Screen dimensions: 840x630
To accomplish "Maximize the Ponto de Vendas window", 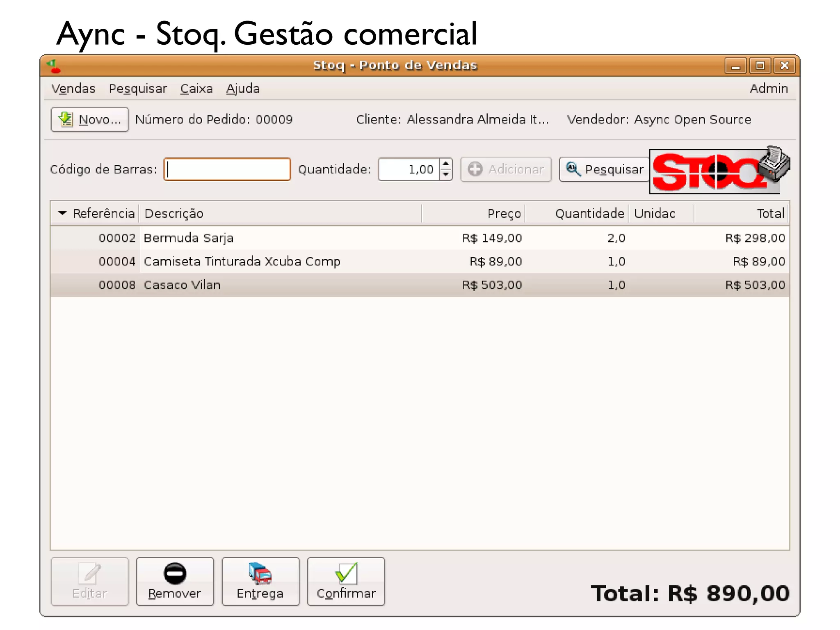I will click(760, 66).
